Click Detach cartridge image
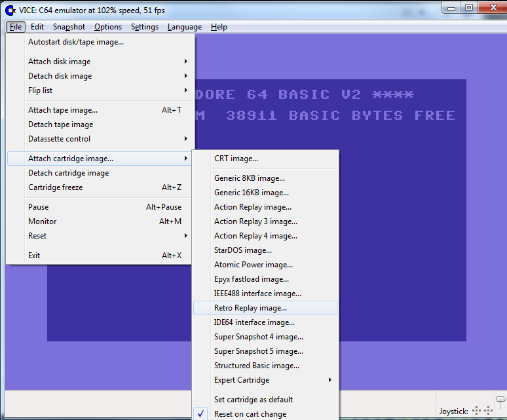 coord(68,173)
